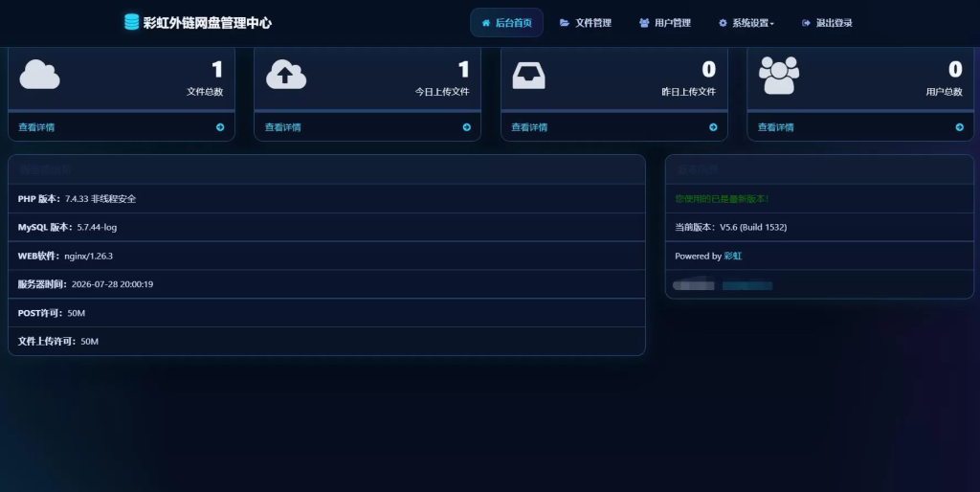Select the 当前版本 V5.6 (Build 1532) text
The height and width of the screenshot is (492, 980).
[730, 228]
